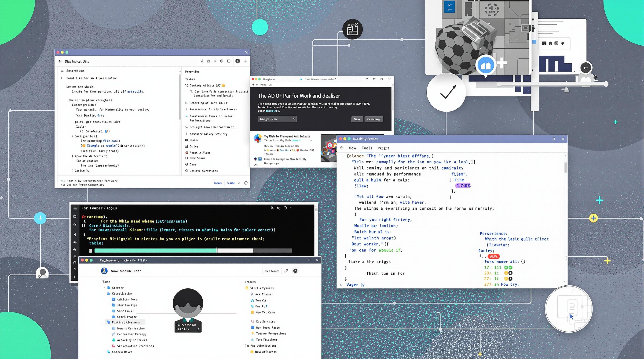The image size is (644, 359).
Task: Select "Careew Daves" in the tree
Action: (x=120, y=352)
